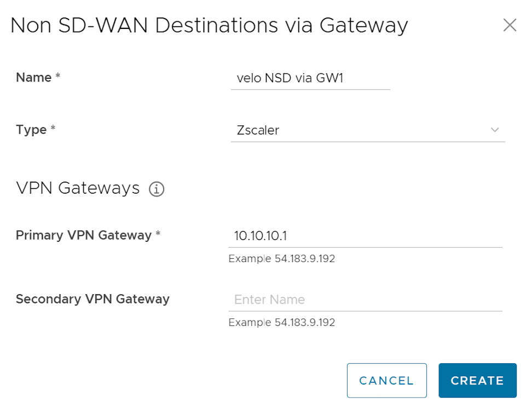Click the Name field containing velo NSD via GW1
This screenshot has width=532, height=413.
pos(310,78)
